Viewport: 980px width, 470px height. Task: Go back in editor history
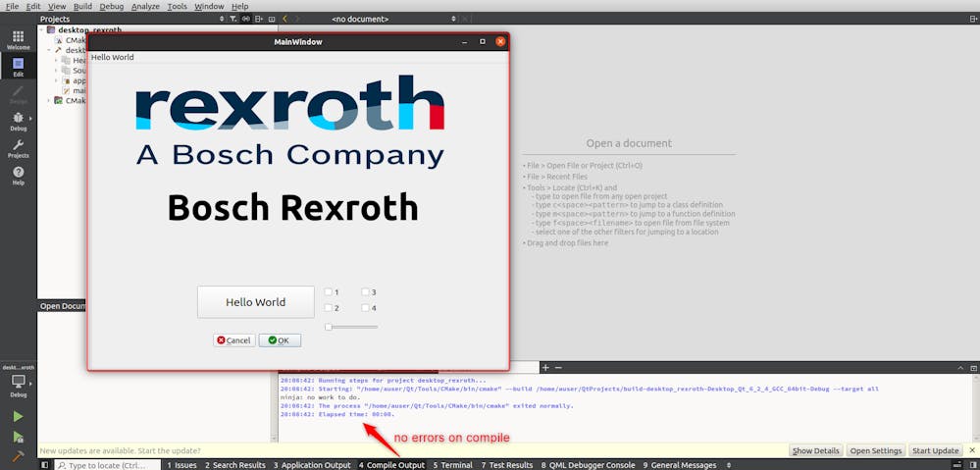(285, 20)
